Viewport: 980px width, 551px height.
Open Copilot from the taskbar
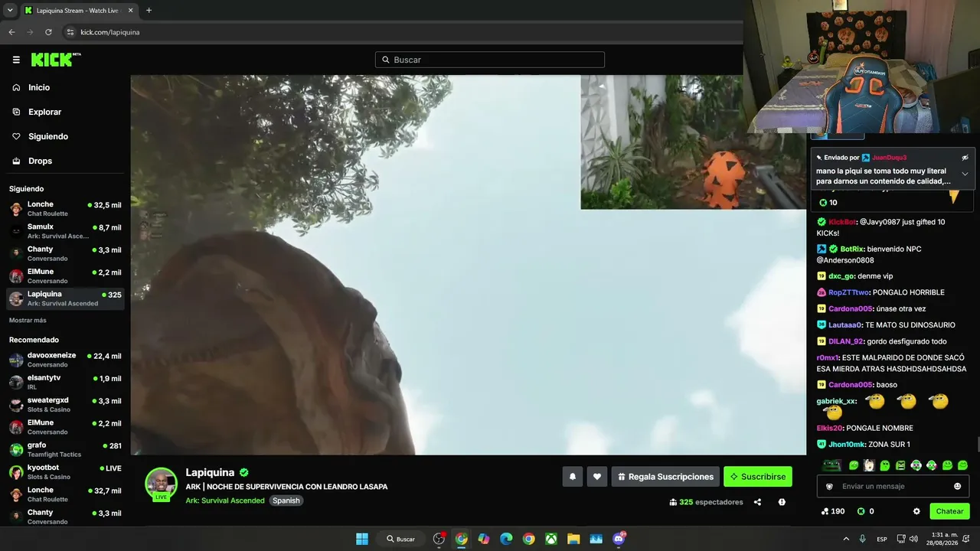click(x=484, y=539)
